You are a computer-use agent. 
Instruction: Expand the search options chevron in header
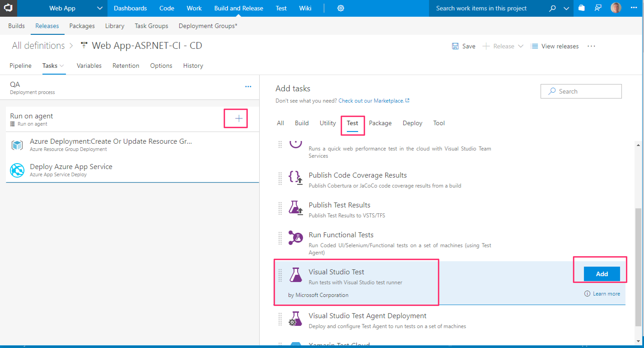click(566, 8)
